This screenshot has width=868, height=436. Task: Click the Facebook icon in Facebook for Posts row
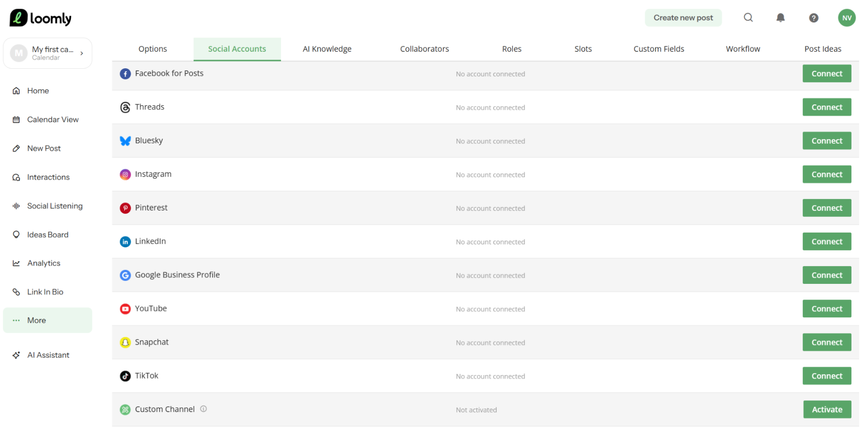coord(125,74)
